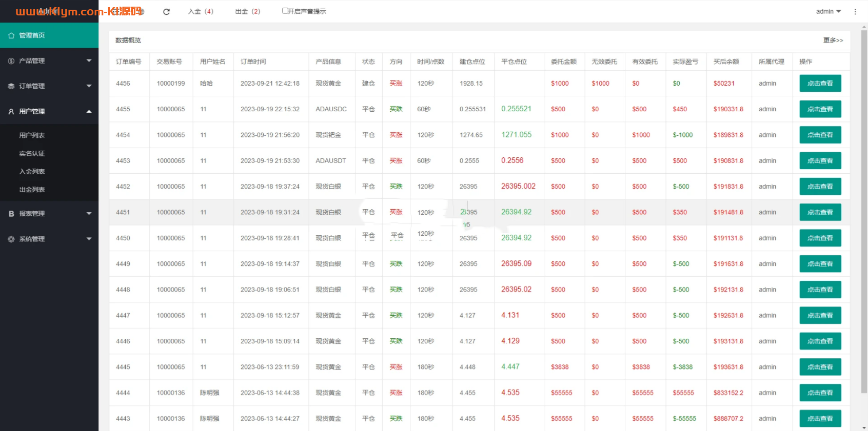The image size is (868, 431).
Task: Open the three-dot menu in top-right corner
Action: [x=855, y=12]
